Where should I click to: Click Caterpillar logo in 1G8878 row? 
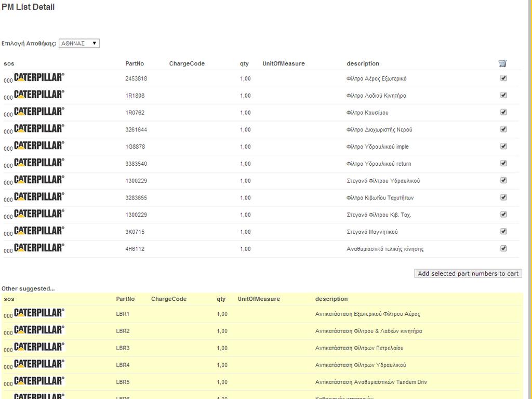click(x=39, y=145)
